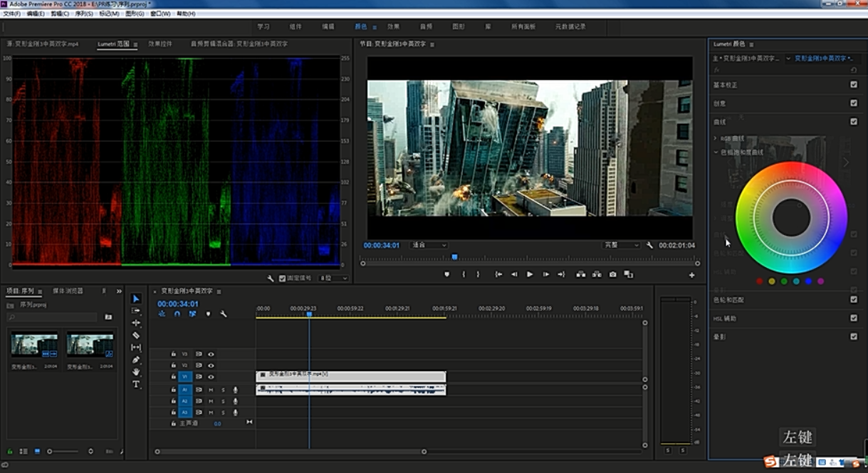Select the Hand tool
The height and width of the screenshot is (473, 868).
coord(136,372)
